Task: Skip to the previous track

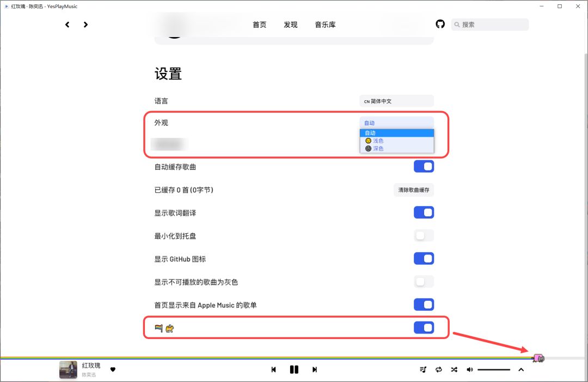Action: [274, 369]
